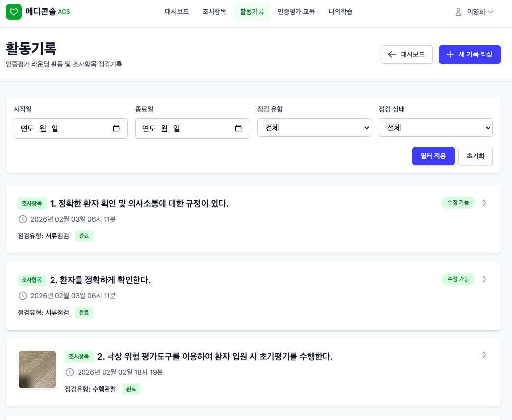Go to 나의학습 in the navigation

tap(341, 12)
